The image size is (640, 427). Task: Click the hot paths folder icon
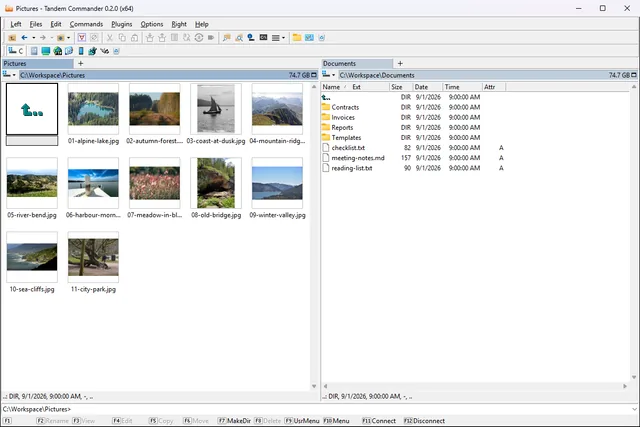60,38
